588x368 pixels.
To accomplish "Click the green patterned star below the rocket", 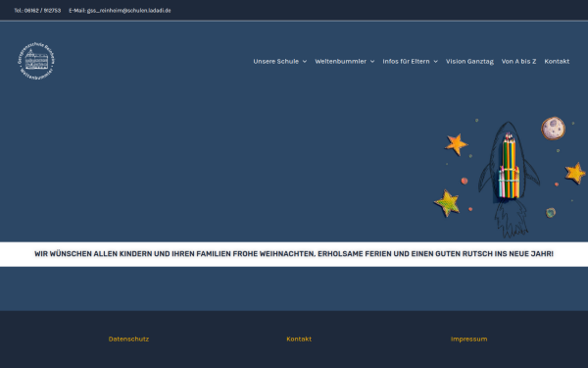I will [x=447, y=203].
